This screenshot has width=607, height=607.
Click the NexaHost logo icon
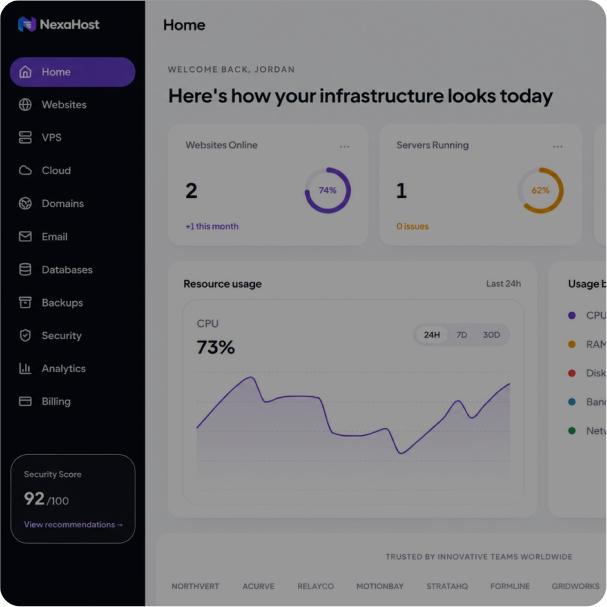click(x=27, y=24)
